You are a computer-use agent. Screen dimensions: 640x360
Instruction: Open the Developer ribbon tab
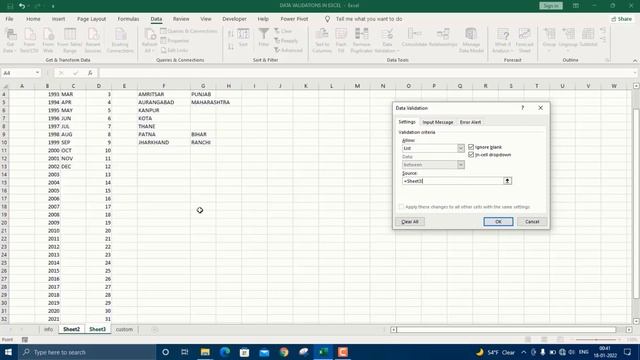[234, 19]
